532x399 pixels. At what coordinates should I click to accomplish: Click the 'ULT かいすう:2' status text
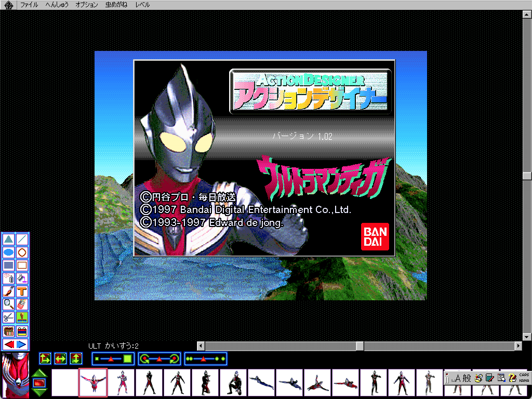pos(113,346)
